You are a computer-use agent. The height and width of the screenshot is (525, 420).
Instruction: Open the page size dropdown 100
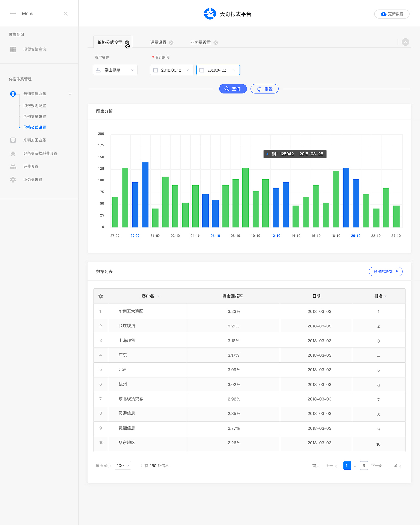pos(123,465)
